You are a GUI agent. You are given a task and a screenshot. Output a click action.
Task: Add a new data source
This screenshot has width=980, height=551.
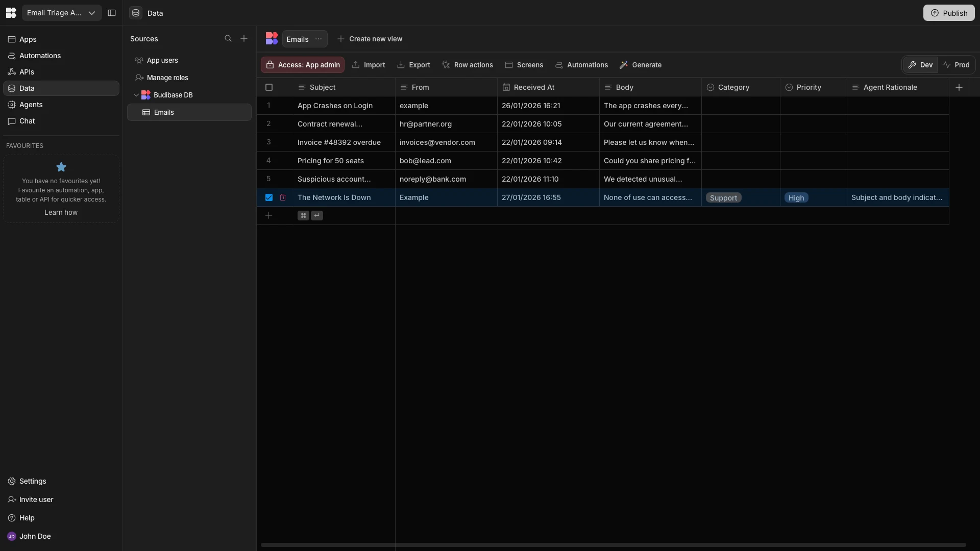point(244,38)
